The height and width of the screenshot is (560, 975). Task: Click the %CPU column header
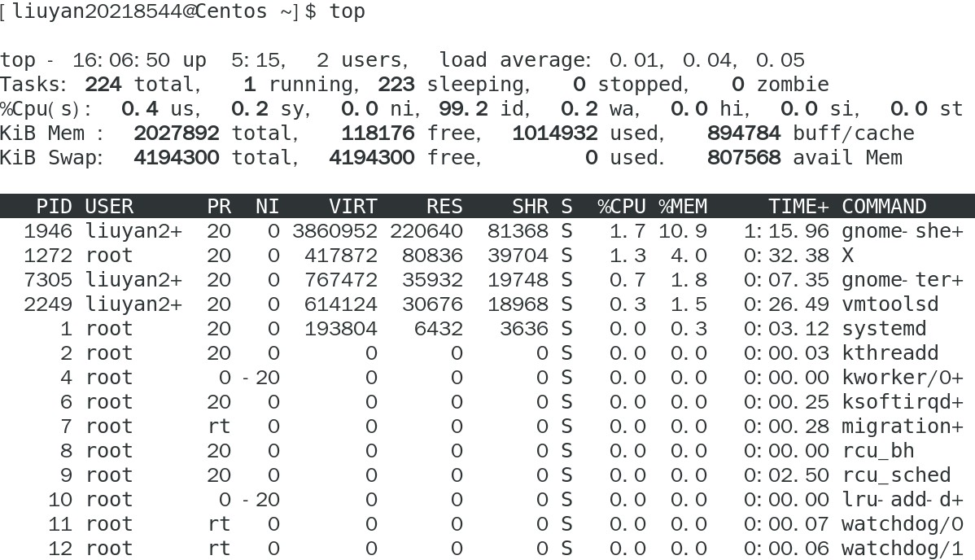pyautogui.click(x=622, y=207)
